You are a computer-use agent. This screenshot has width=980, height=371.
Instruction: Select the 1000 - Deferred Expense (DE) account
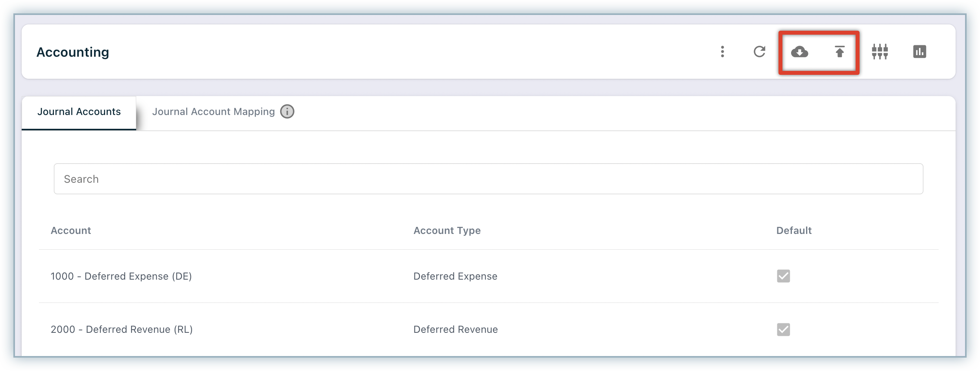coord(121,276)
